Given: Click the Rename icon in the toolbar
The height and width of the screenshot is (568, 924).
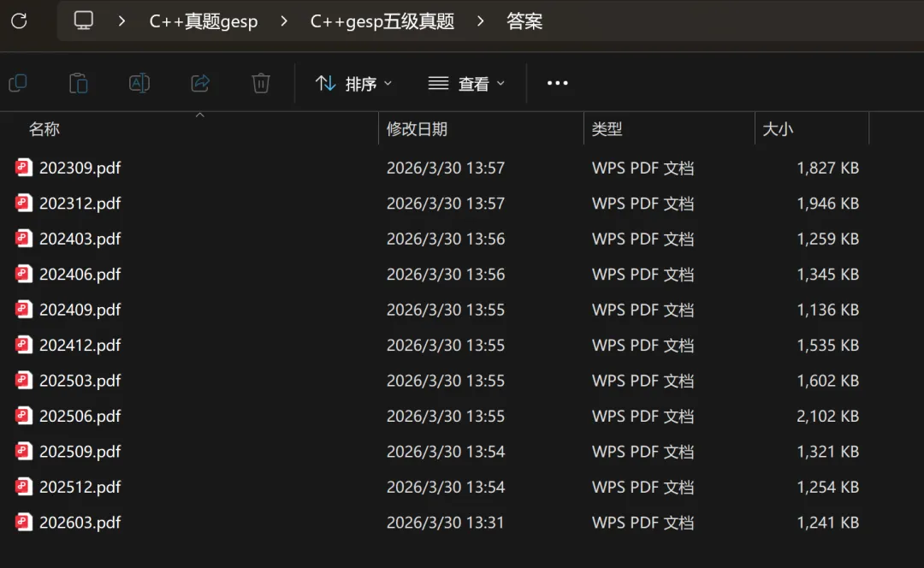Looking at the screenshot, I should coord(139,82).
